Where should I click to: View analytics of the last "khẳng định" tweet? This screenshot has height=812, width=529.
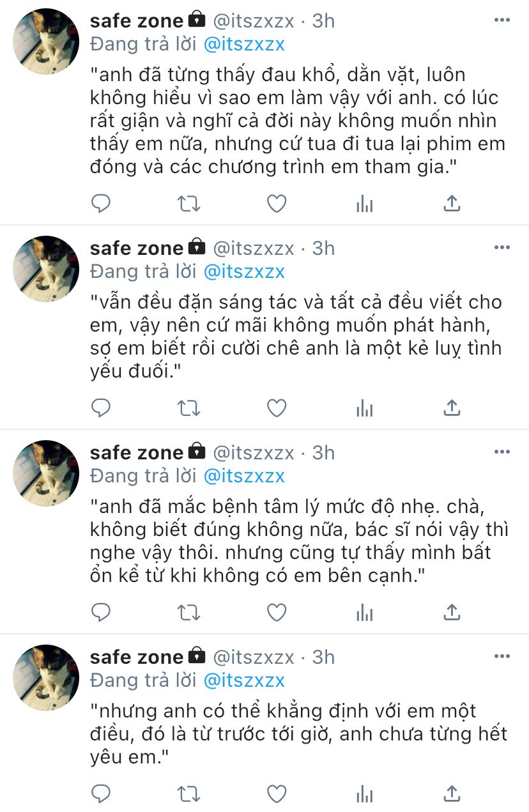[x=364, y=794]
